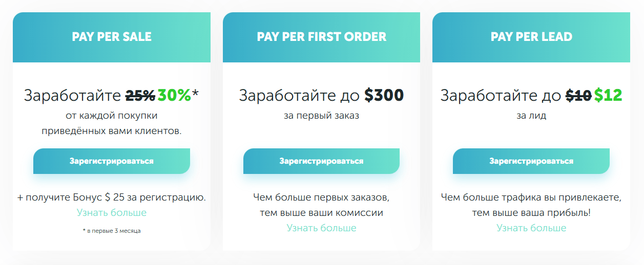Click the crossed-out 25% value
The height and width of the screenshot is (265, 644).
(x=140, y=95)
